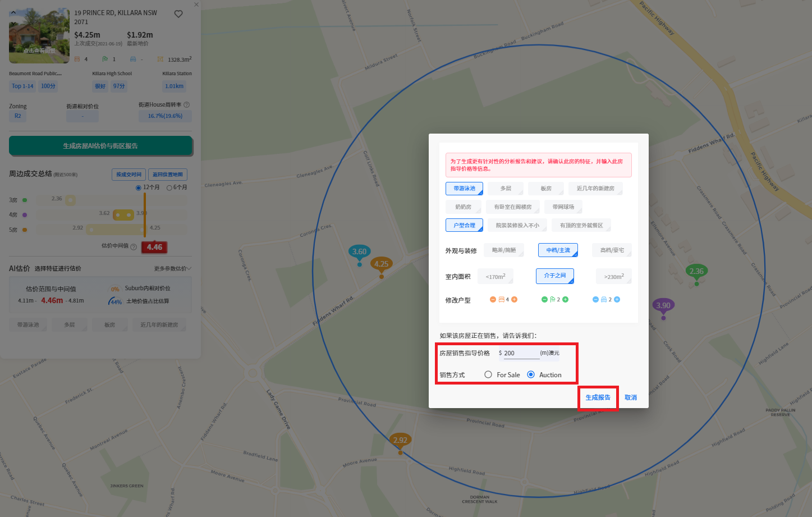812x517 pixels.
Task: Choose 略差/简陋 renovation level
Action: 504,250
